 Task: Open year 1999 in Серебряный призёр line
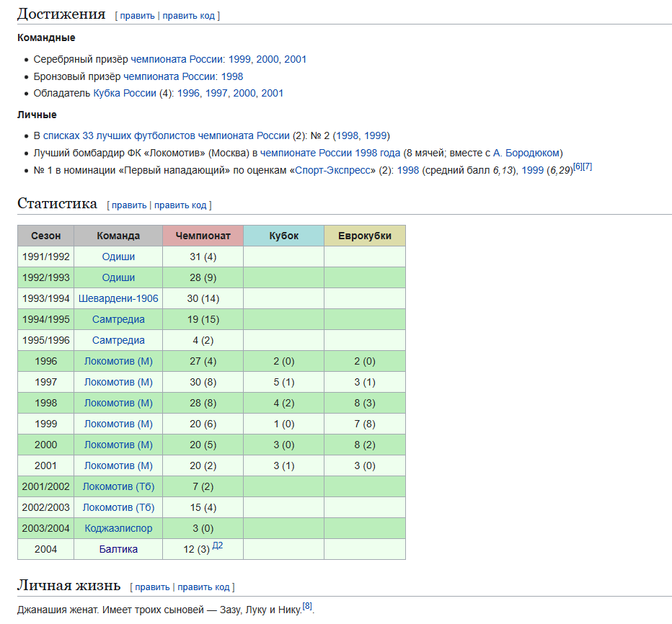(239, 59)
